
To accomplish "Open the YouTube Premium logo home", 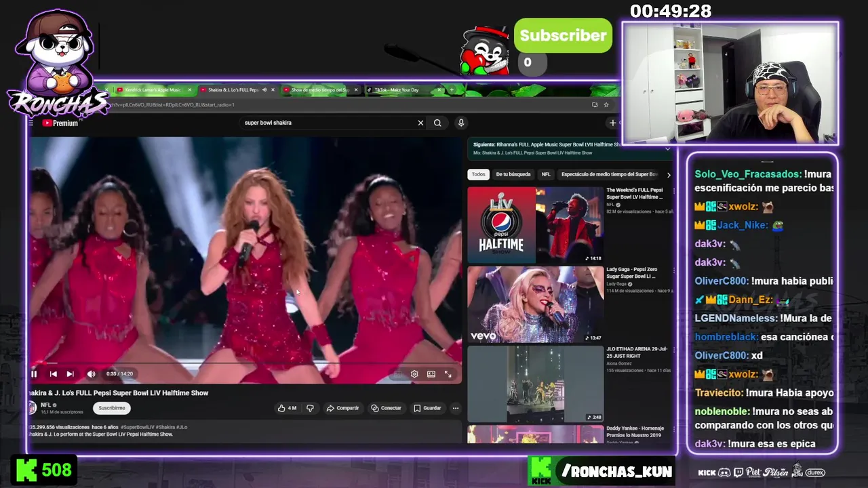I will [60, 123].
